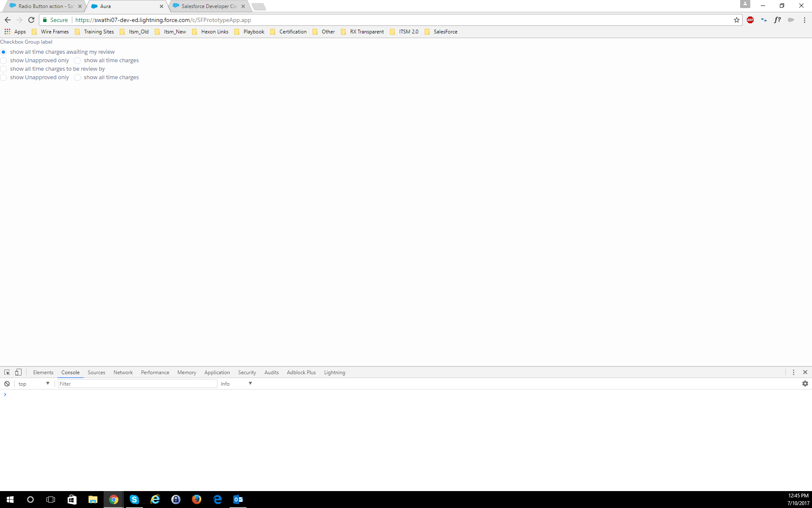Click the console Filter input field
Viewport: 812px width, 508px height.
137,384
